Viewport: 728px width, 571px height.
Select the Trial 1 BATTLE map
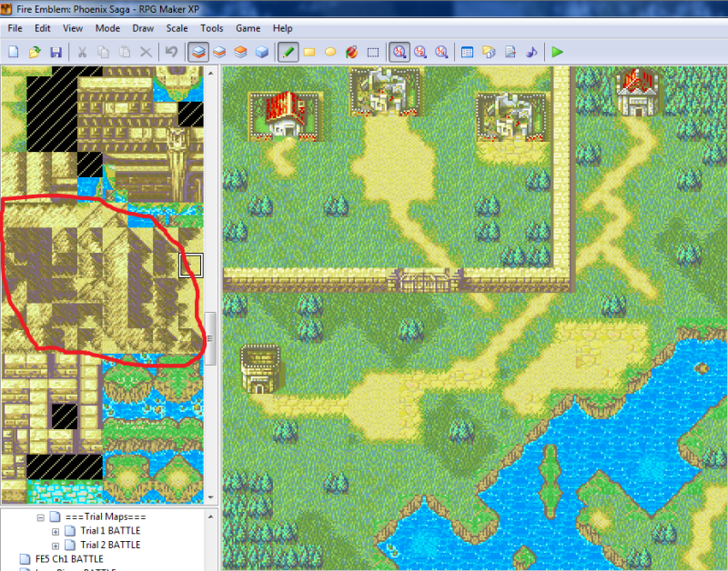click(x=110, y=531)
